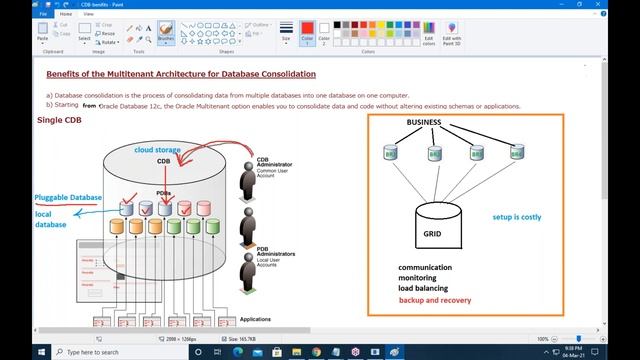Open the shape Fill dropdown
Screen dimensions: 640x360
tap(254, 33)
